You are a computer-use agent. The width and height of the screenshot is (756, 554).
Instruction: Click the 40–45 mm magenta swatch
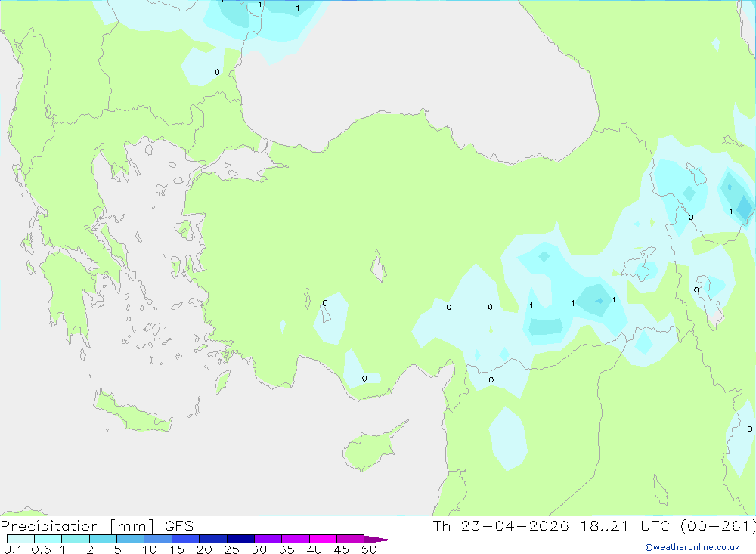tap(323, 539)
